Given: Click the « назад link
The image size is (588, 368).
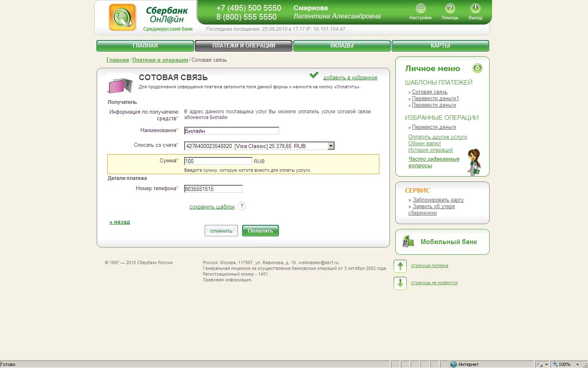Looking at the screenshot, I should (x=120, y=222).
